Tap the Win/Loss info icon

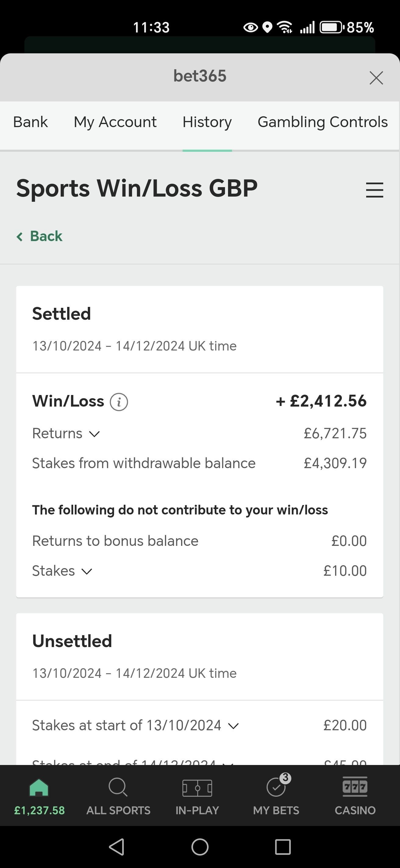119,402
